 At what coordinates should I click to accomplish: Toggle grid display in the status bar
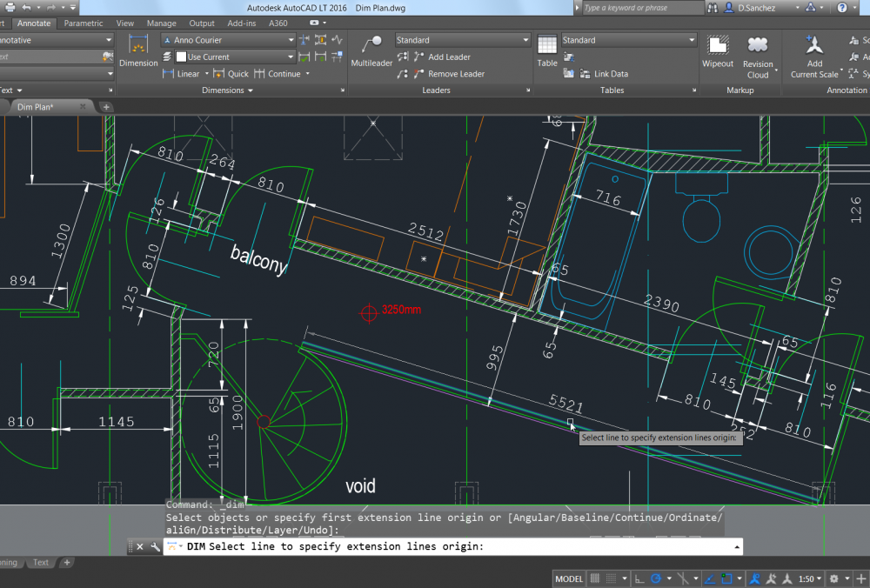(x=596, y=578)
